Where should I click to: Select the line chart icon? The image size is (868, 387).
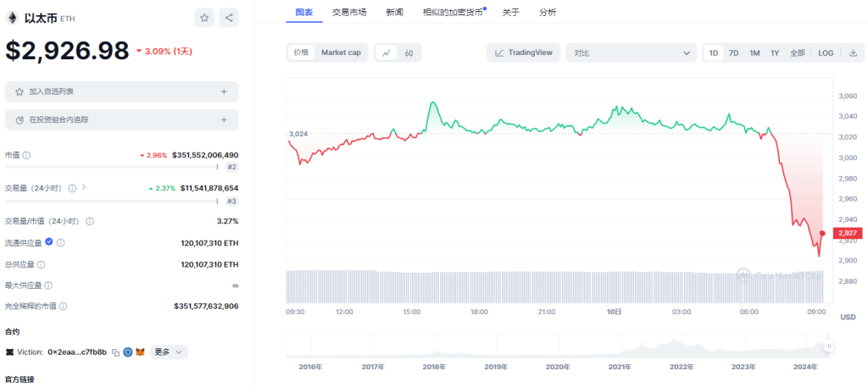[387, 53]
